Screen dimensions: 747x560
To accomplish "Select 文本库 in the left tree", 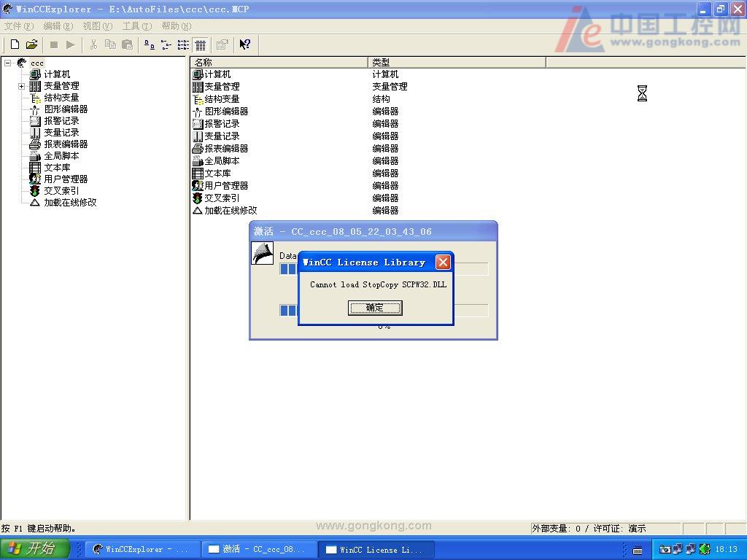I will 57,168.
